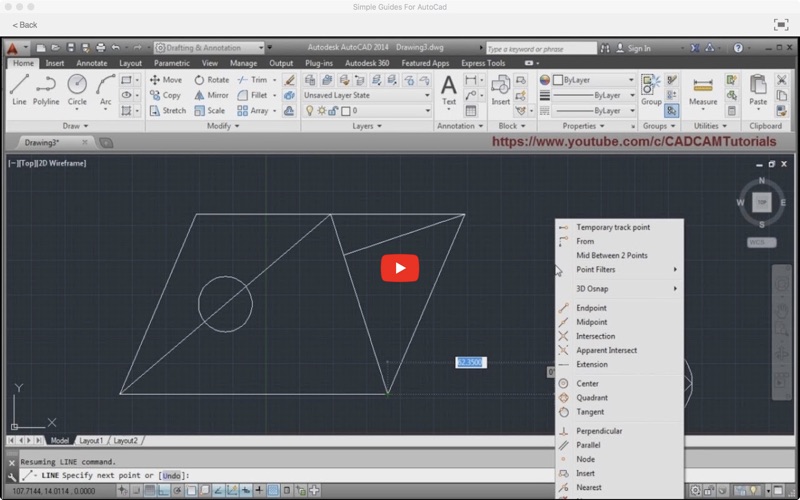Screen dimensions: 800x500
Task: Expand the Utilities panel
Action: coord(710,126)
